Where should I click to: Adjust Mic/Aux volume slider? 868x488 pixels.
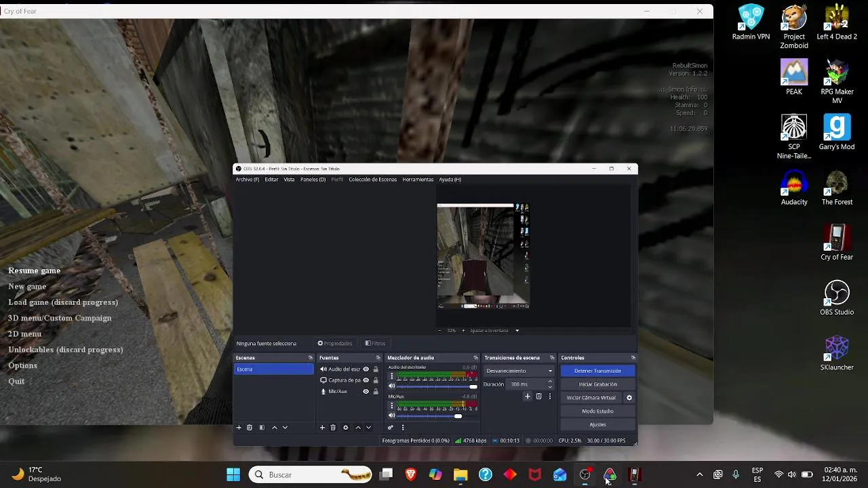[437, 415]
